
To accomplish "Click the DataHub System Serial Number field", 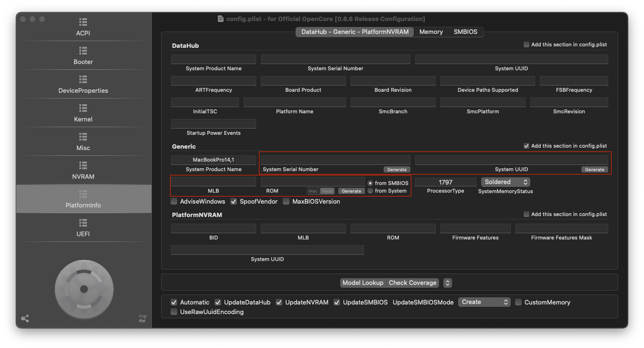I will click(335, 59).
